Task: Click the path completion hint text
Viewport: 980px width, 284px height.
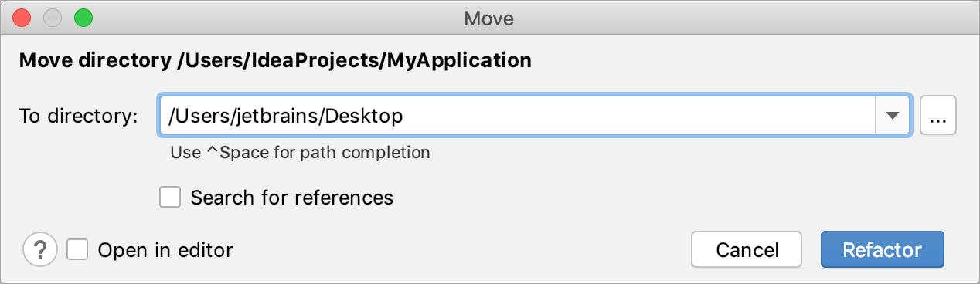Action: click(x=300, y=152)
